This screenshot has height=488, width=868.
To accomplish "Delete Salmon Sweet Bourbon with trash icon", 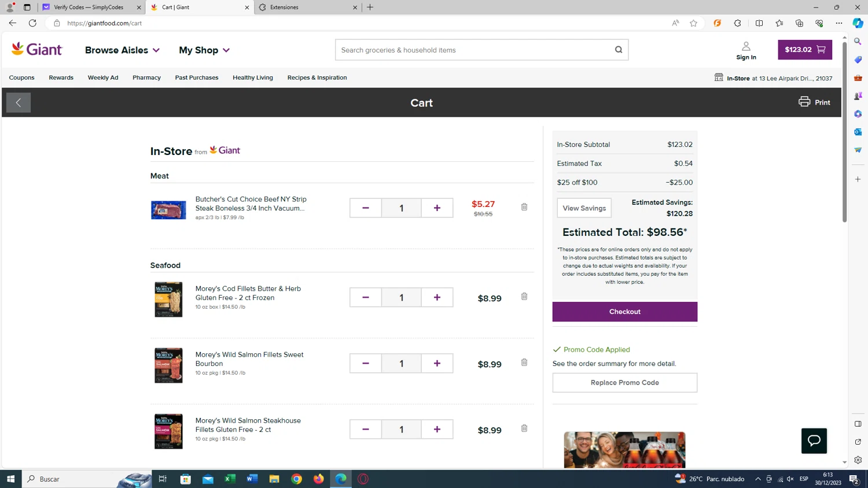I will coord(524,363).
